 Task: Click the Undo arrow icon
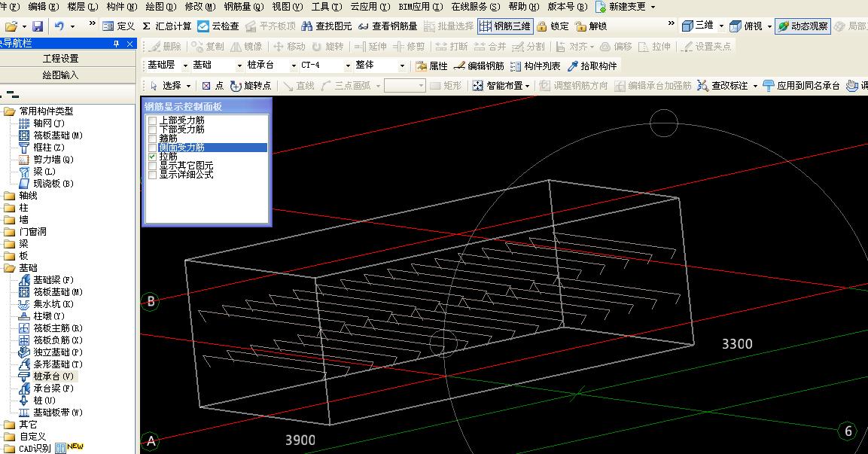pos(59,26)
